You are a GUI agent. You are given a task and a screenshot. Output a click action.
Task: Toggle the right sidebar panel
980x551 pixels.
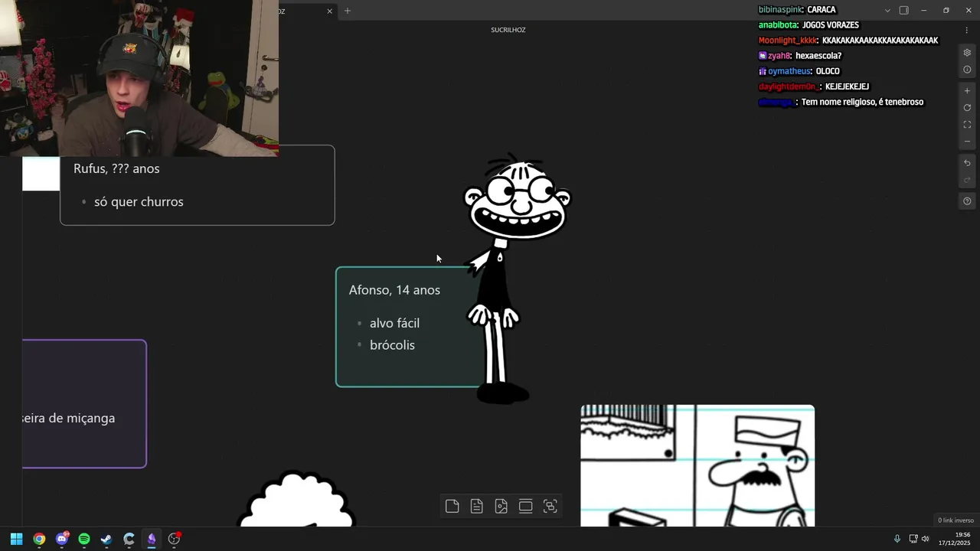tap(903, 11)
